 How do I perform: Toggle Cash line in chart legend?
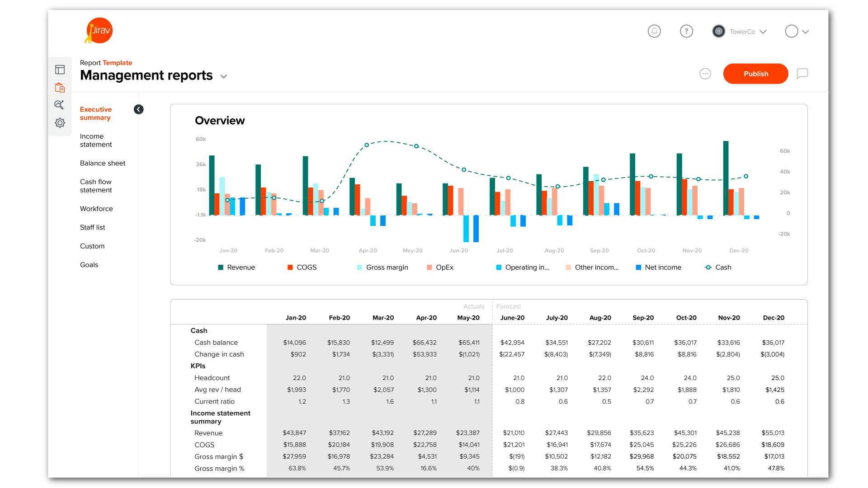coord(718,267)
